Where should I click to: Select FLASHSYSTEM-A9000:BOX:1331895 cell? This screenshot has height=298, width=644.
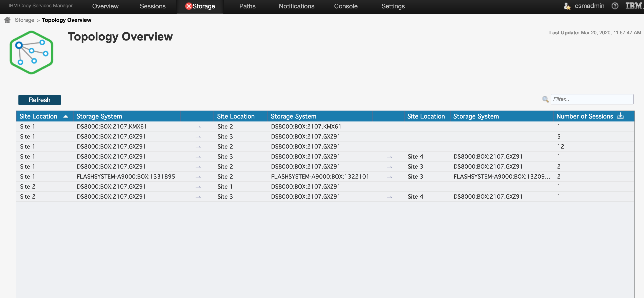point(126,177)
